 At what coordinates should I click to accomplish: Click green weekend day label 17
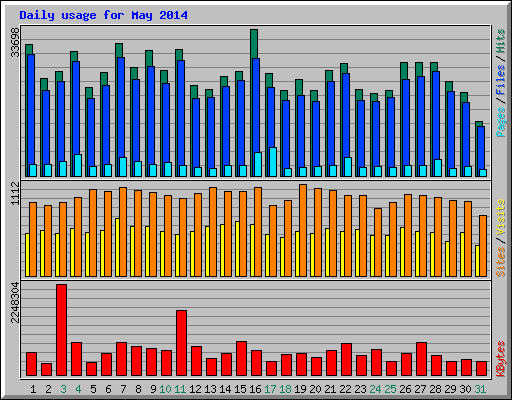coord(270,389)
